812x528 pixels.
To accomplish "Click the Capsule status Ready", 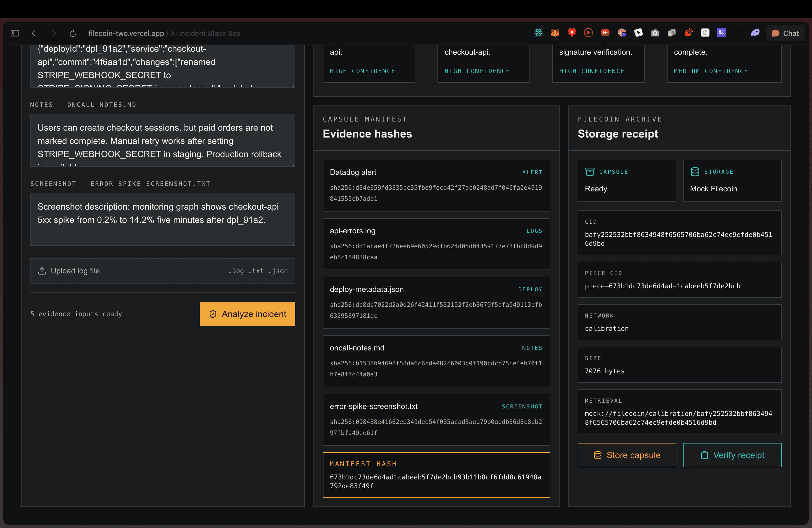I will click(596, 189).
